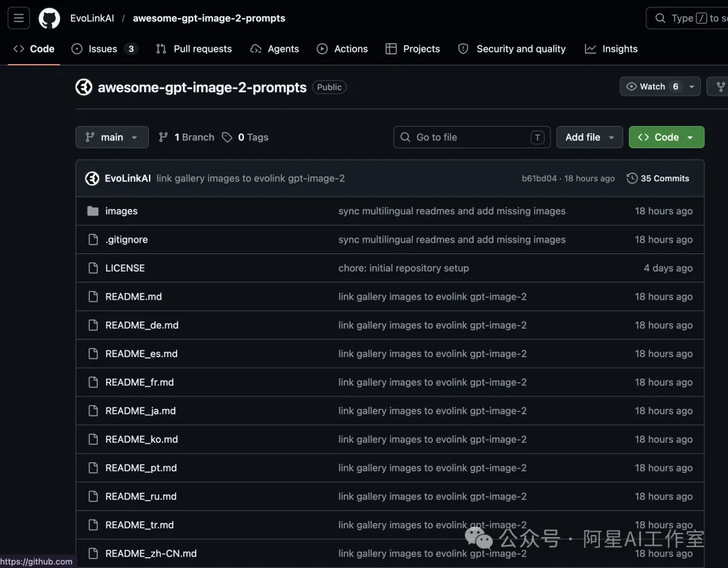Open the hamburger navigation menu
The width and height of the screenshot is (728, 568).
point(18,18)
